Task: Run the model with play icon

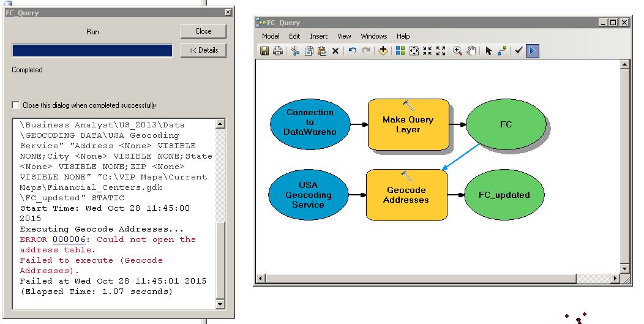Action: point(533,51)
